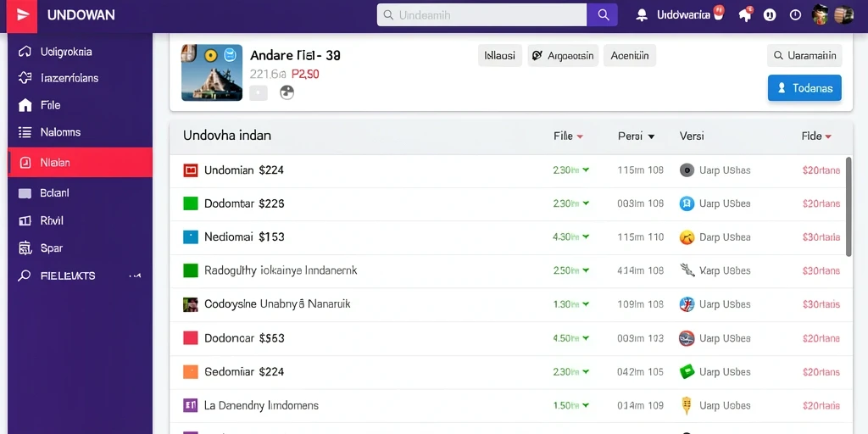Image resolution: width=868 pixels, height=434 pixels.
Task: Open the first user avatar
Action: pos(820,14)
